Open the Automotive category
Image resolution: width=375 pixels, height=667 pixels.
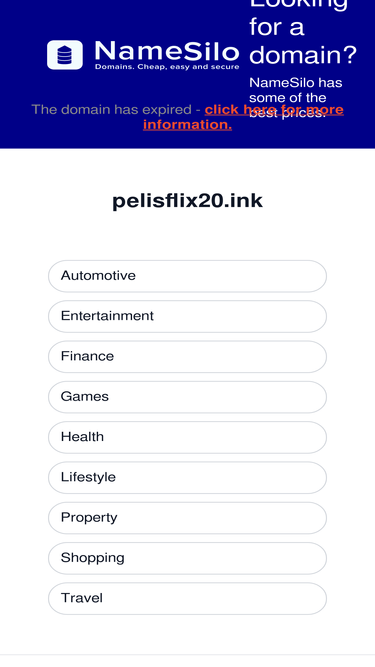tap(188, 276)
